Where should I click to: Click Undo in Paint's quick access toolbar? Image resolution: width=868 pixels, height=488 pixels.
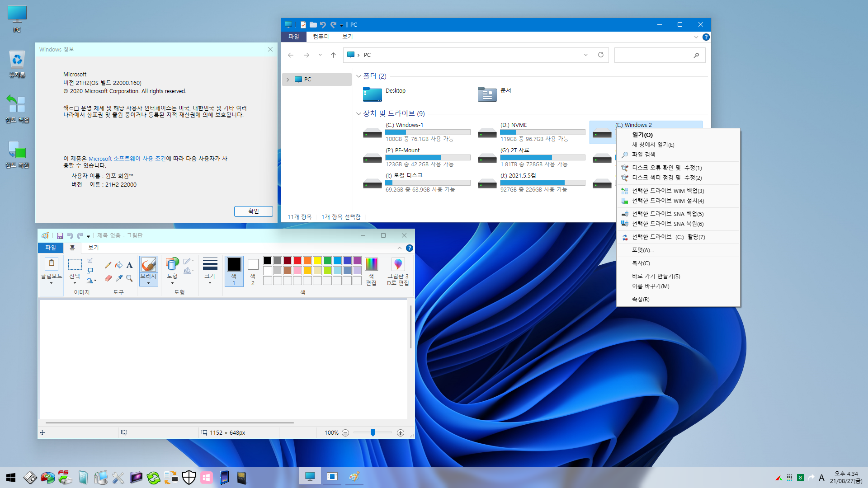click(70, 235)
